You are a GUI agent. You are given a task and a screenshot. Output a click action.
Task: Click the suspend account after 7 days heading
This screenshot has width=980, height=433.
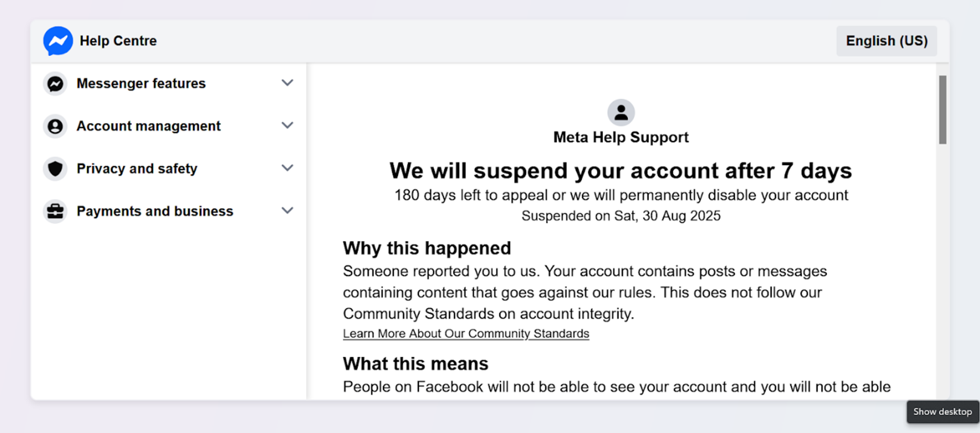621,170
